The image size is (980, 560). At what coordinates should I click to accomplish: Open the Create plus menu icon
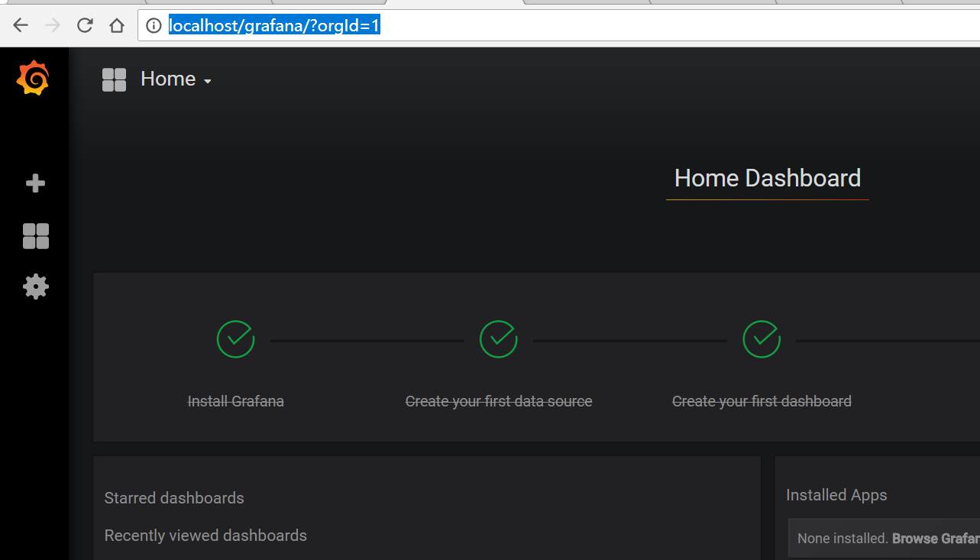coord(35,183)
